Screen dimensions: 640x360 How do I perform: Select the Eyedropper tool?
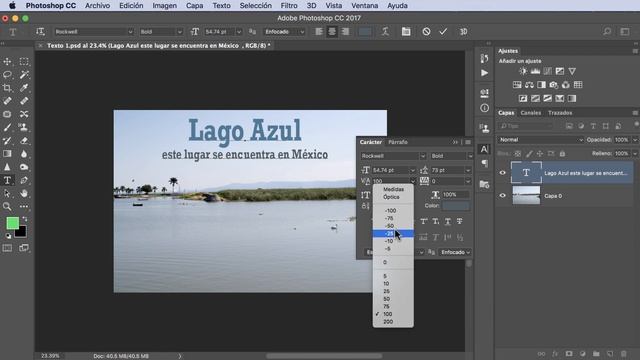(24, 88)
